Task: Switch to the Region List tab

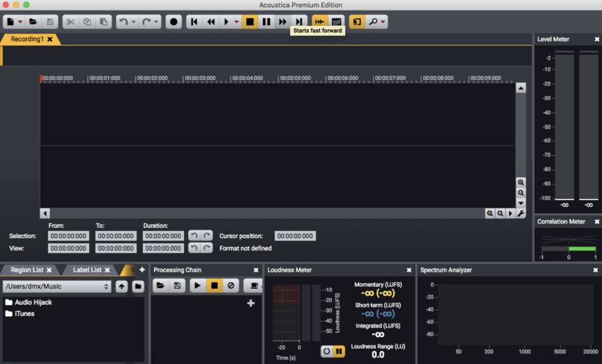Action: [27, 270]
